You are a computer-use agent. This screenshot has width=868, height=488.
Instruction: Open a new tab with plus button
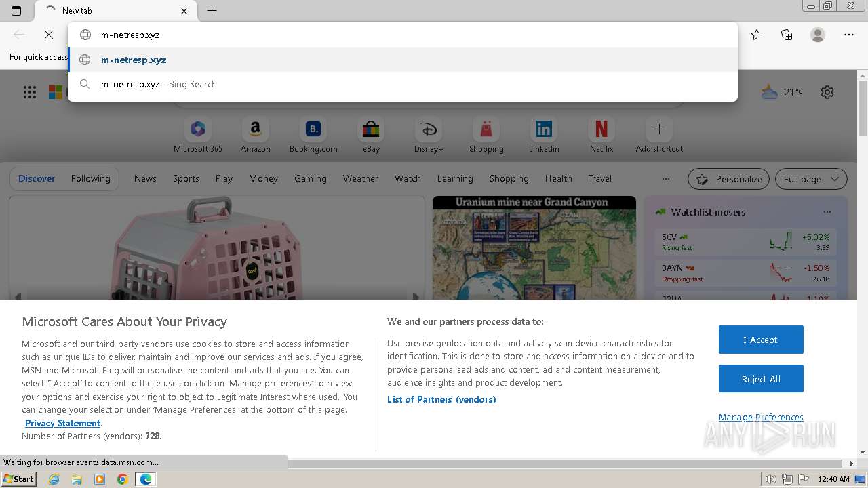pyautogui.click(x=212, y=11)
